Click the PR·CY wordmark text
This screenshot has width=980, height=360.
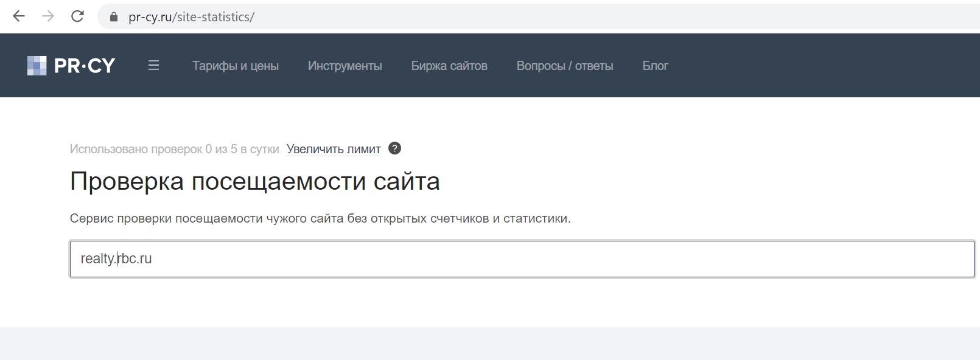click(x=84, y=66)
